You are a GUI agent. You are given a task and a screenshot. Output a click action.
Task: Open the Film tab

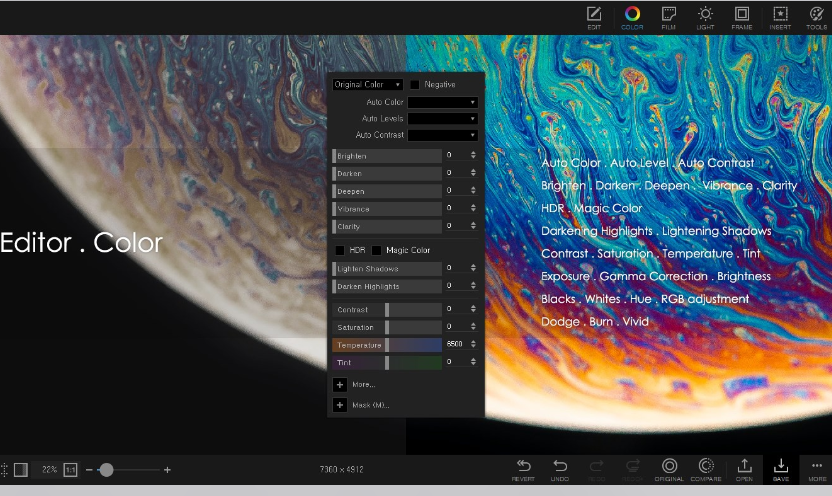click(669, 18)
